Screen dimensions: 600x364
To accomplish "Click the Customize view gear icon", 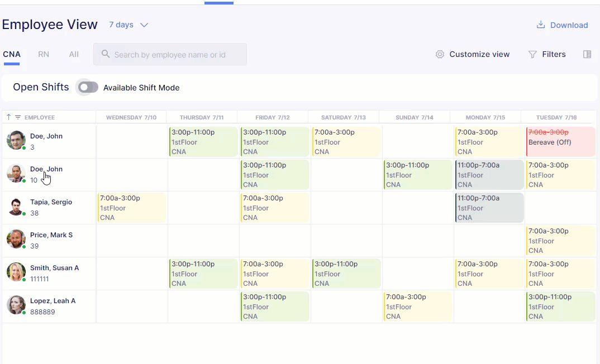I will point(440,54).
